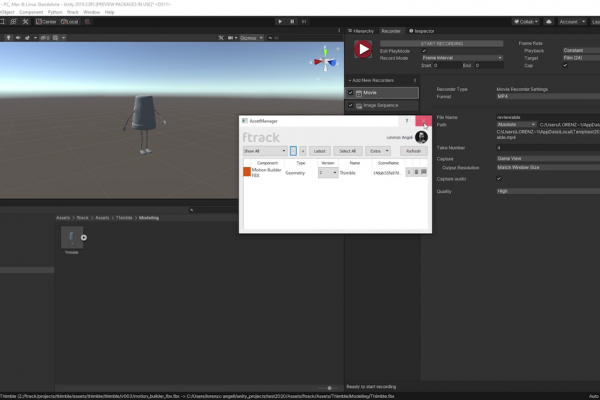Toggle scene audio speaker icon
This screenshot has width=600, height=400.
[x=18, y=38]
